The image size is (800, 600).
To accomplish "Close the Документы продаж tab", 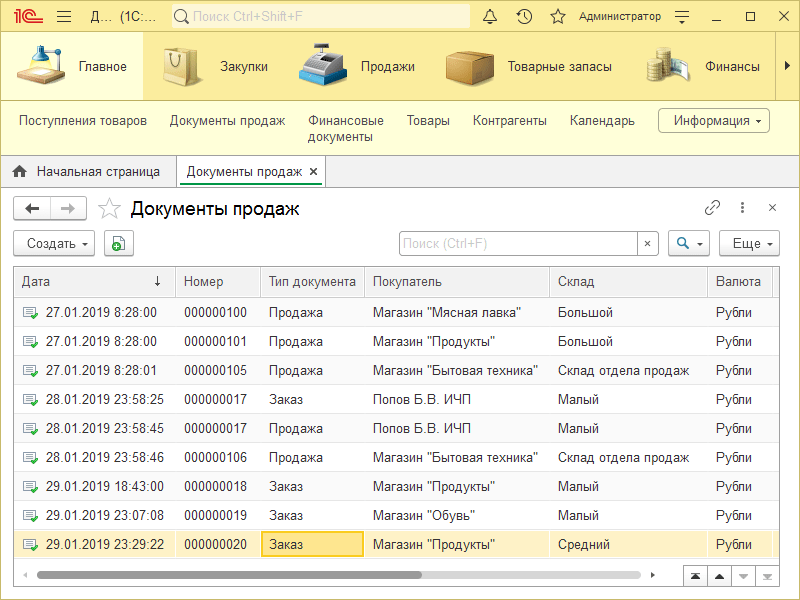I will (314, 171).
